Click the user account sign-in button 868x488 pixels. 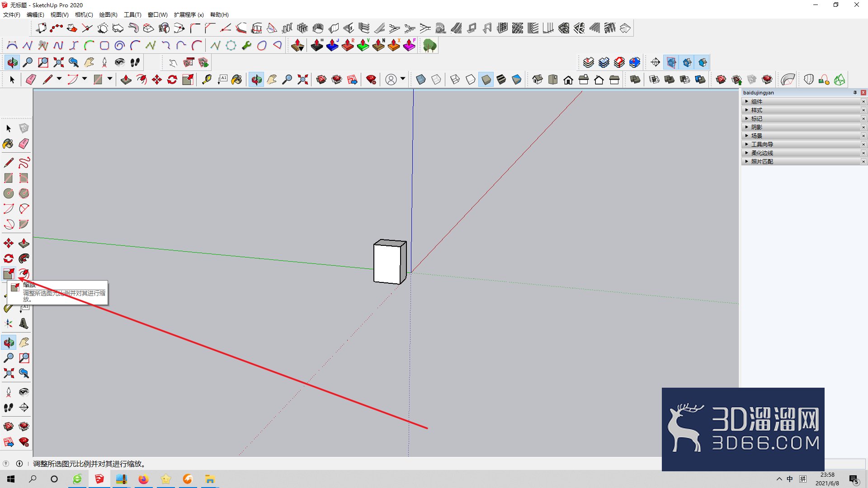391,80
